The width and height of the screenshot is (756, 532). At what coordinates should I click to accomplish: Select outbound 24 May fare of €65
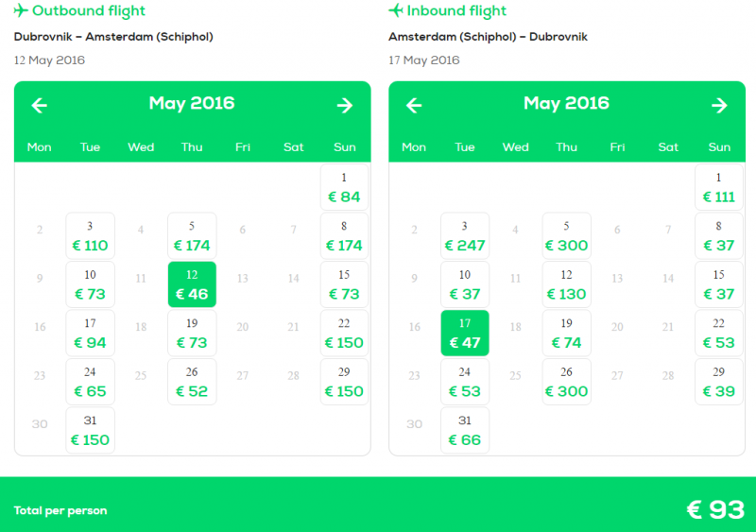[x=91, y=382]
